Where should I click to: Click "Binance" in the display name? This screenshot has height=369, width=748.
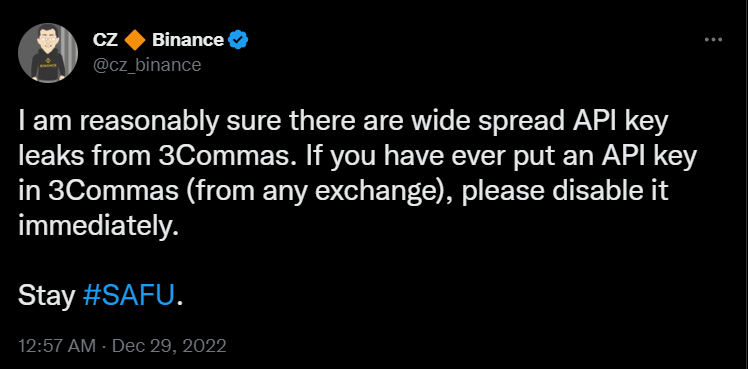(187, 41)
